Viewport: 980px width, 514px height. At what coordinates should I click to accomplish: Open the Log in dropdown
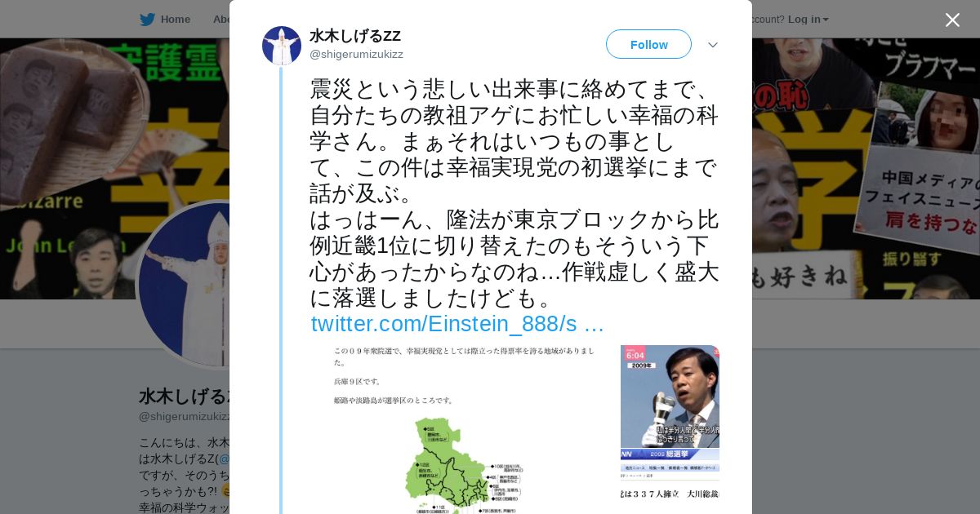808,19
